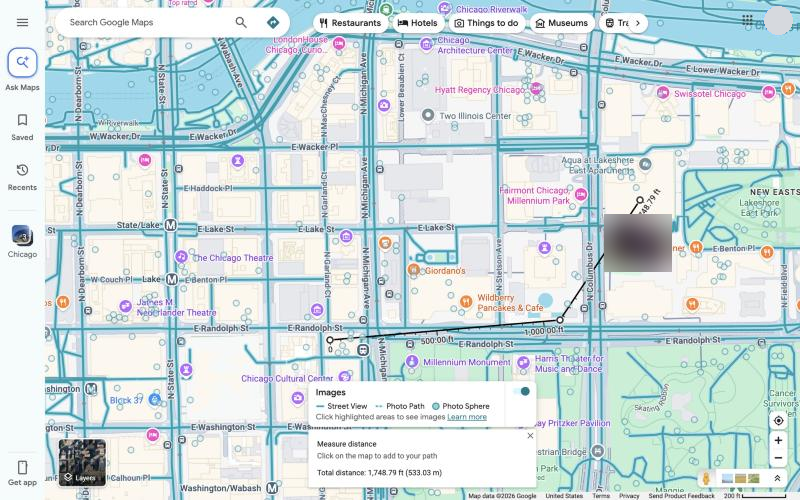Open the Layers satellite thumbnail

pos(82,462)
